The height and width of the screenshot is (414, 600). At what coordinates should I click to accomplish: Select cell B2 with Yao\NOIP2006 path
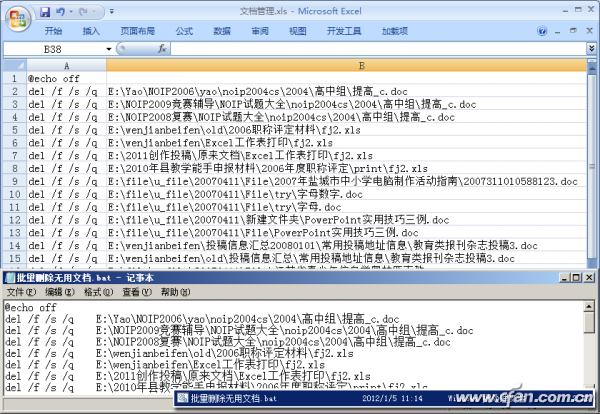point(346,91)
